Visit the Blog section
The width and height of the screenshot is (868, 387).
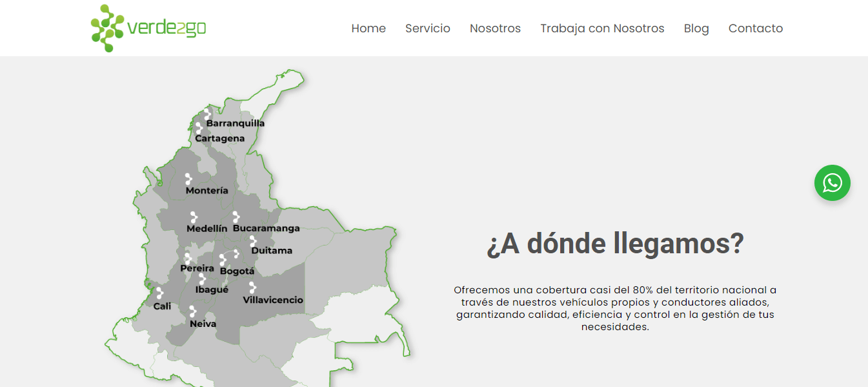[696, 28]
